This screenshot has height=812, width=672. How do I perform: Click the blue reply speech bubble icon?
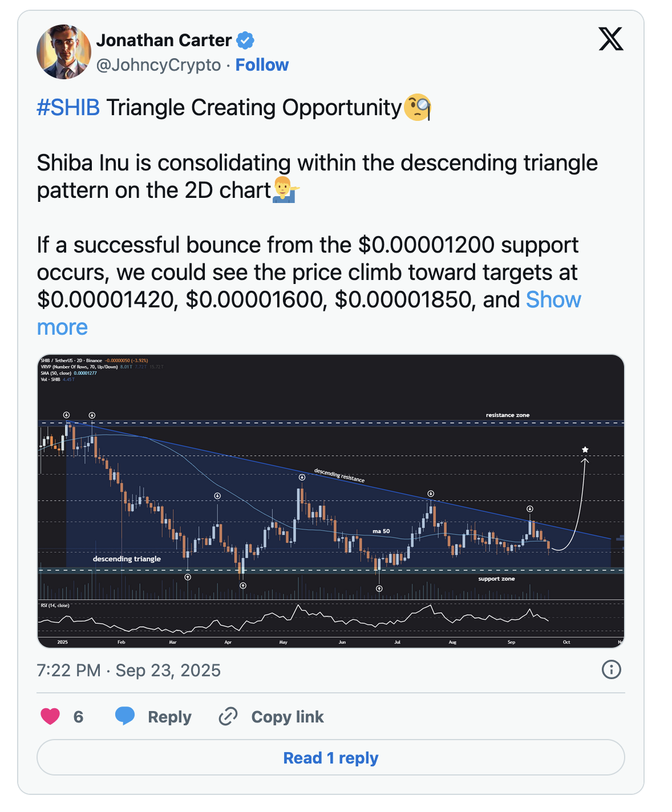click(125, 716)
